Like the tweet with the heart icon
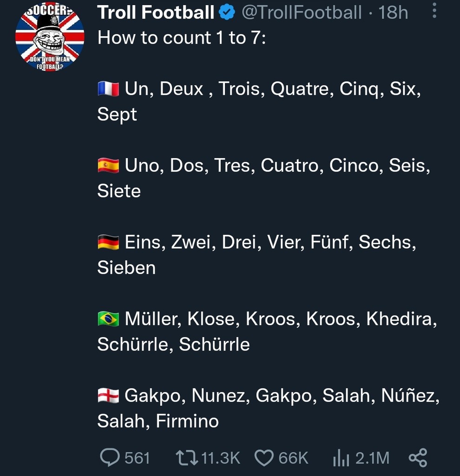 264,458
